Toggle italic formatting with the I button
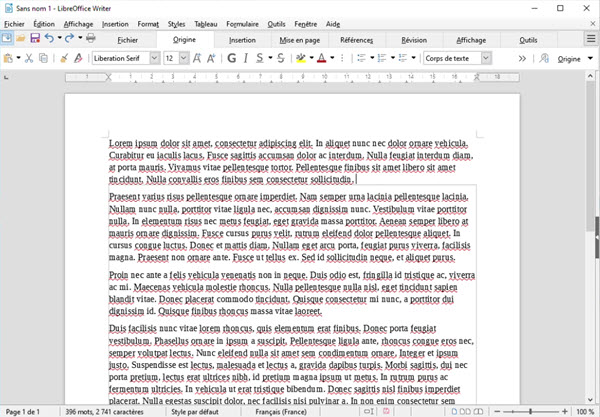The height and width of the screenshot is (417, 600). [x=246, y=58]
